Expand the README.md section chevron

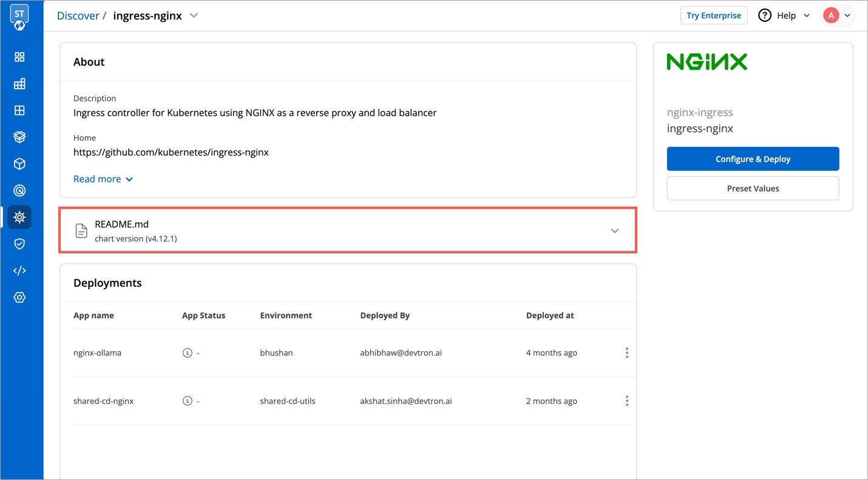click(615, 231)
